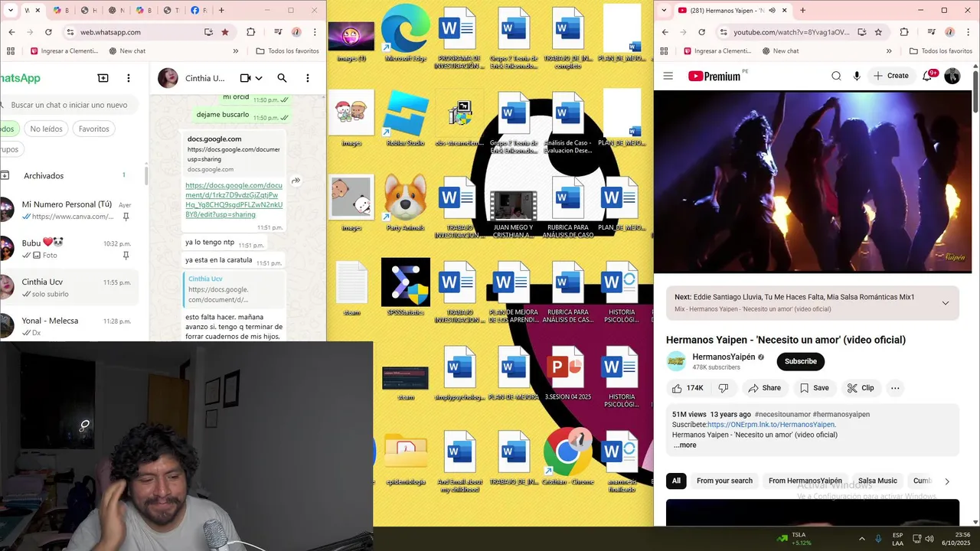
Task: Use YouTube voice search microphone
Action: click(857, 76)
